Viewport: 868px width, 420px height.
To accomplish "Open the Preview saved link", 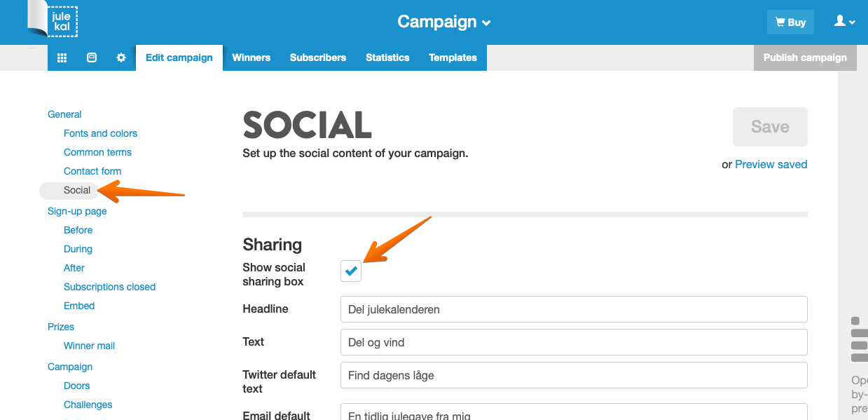I will [x=771, y=164].
